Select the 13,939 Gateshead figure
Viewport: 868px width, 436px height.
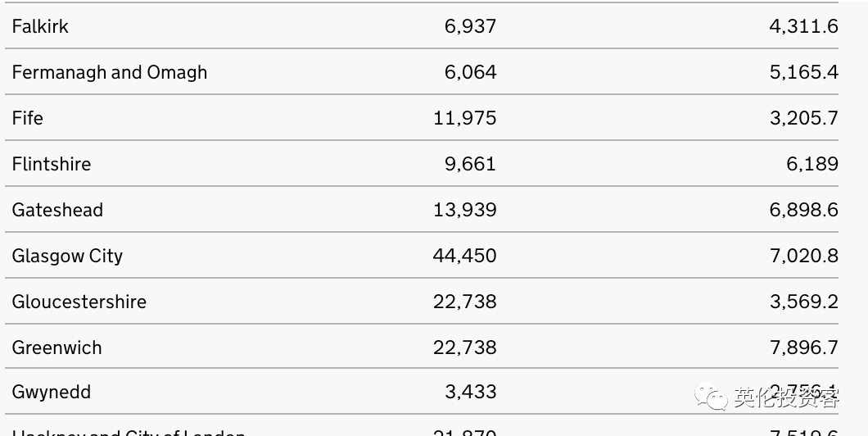(464, 210)
